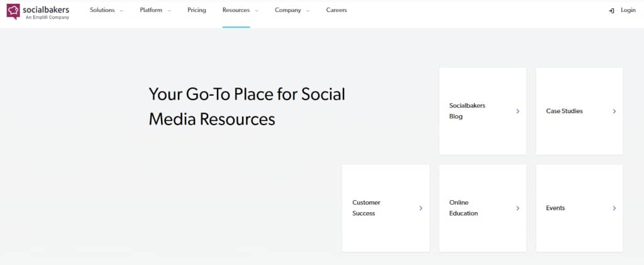The image size is (644, 265).
Task: Expand the Platform dropdown chevron
Action: pyautogui.click(x=169, y=11)
